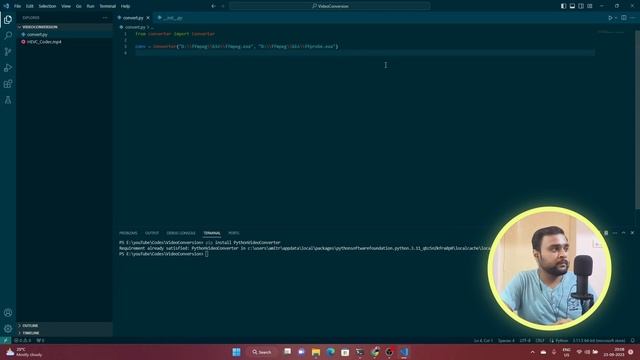Open the Accounts icon in activity bar

(x=8, y=313)
